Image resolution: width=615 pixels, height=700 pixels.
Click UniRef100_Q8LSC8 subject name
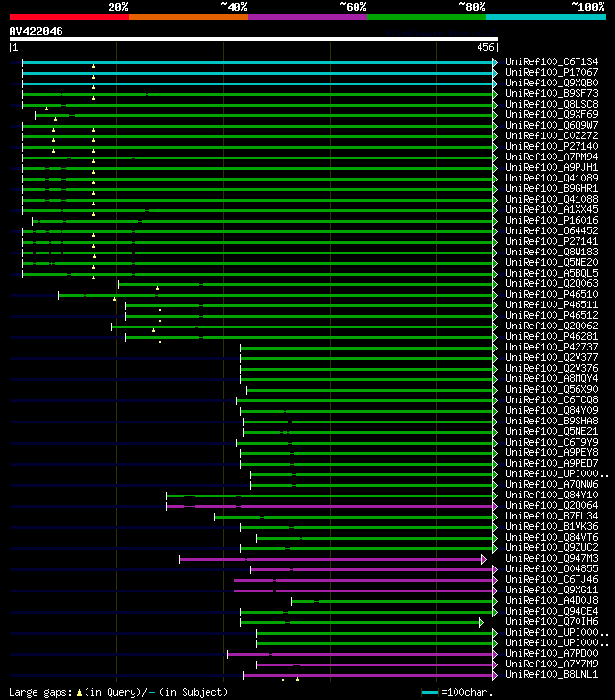(552, 104)
